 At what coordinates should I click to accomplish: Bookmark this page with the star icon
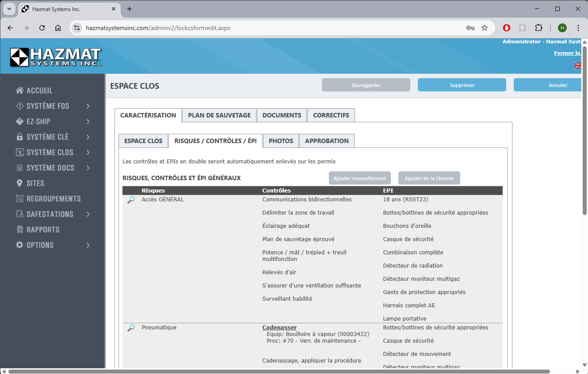pyautogui.click(x=485, y=28)
